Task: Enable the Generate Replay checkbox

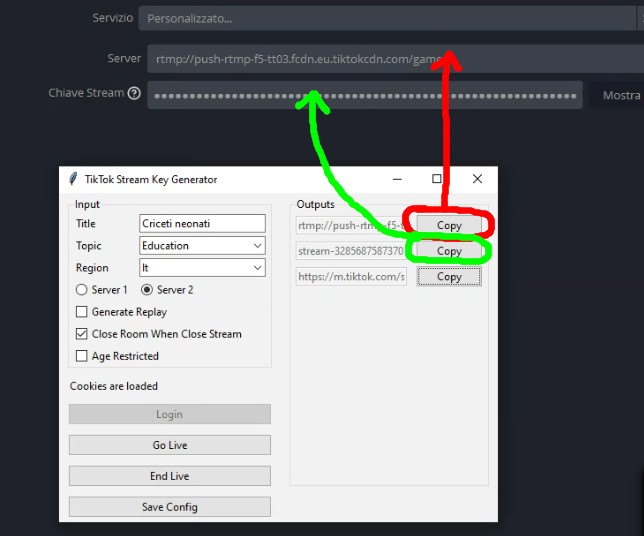Action: (x=81, y=312)
